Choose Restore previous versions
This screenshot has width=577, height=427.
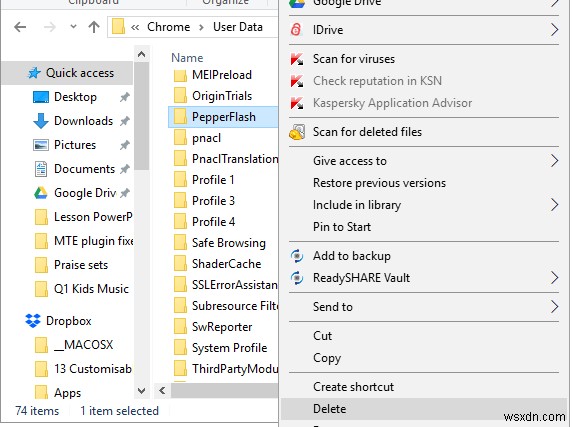pos(424,183)
